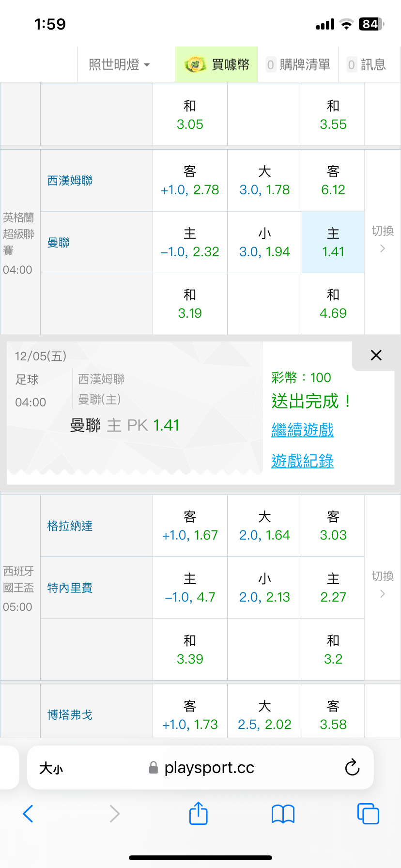Open the 訊息 messages tab
The image size is (401, 868).
click(x=367, y=64)
